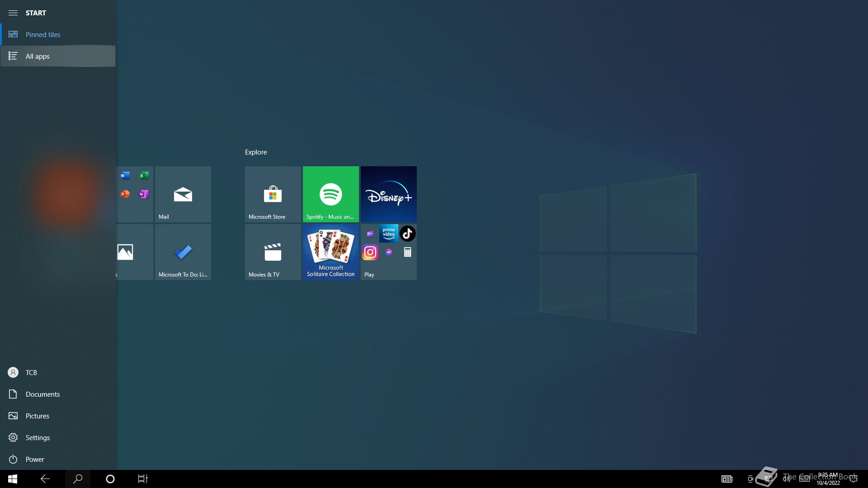The height and width of the screenshot is (488, 868).
Task: Open Action Center notifications icon
Action: [x=854, y=479]
